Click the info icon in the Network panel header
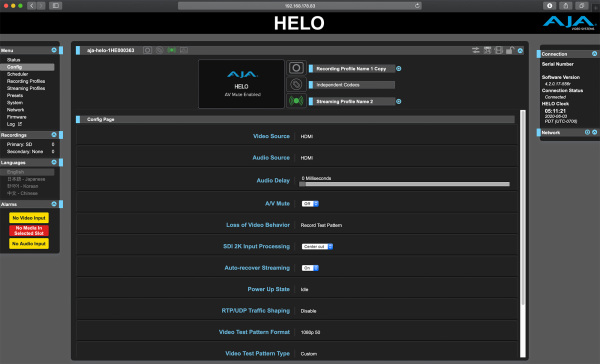Viewport: 600px width, 364px height. tap(587, 132)
